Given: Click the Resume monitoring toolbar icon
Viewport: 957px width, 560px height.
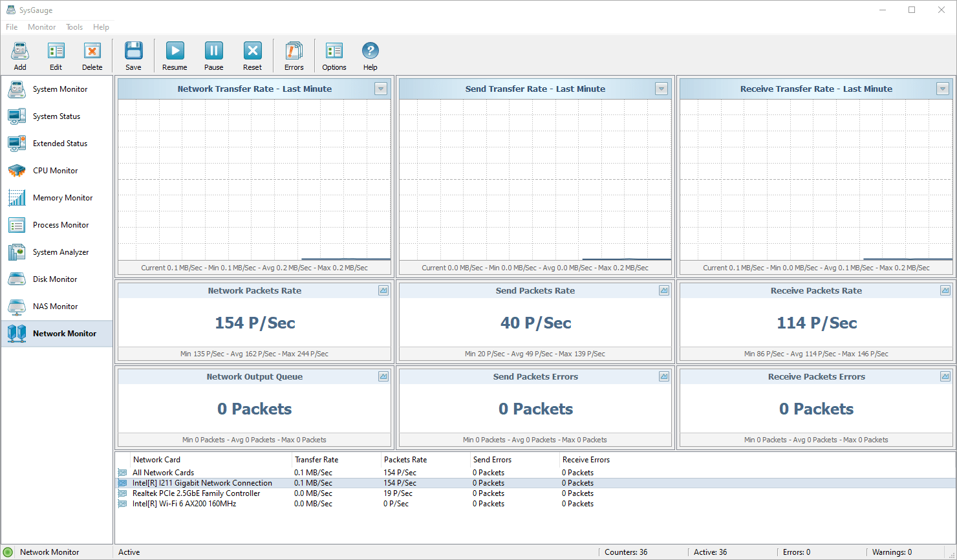Looking at the screenshot, I should click(175, 56).
